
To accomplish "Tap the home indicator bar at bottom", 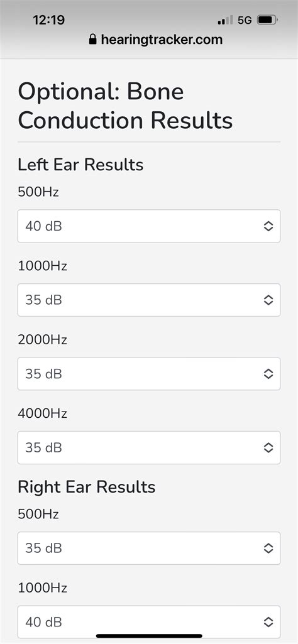I will tap(149, 636).
